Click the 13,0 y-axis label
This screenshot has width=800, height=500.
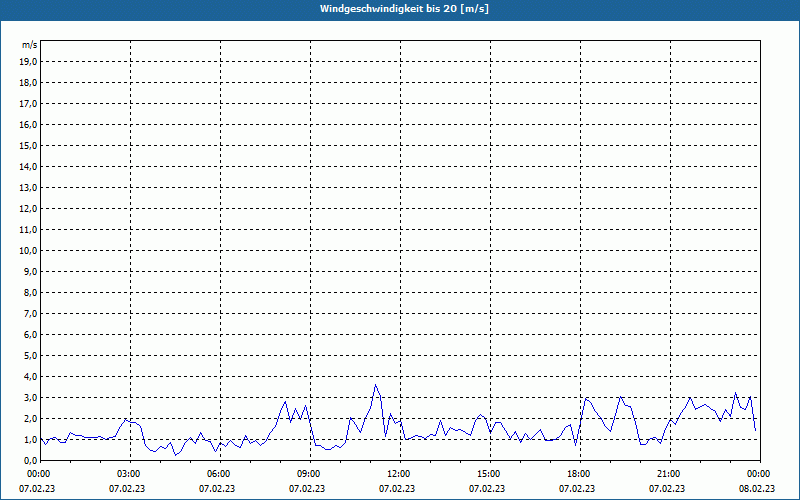pyautogui.click(x=28, y=187)
